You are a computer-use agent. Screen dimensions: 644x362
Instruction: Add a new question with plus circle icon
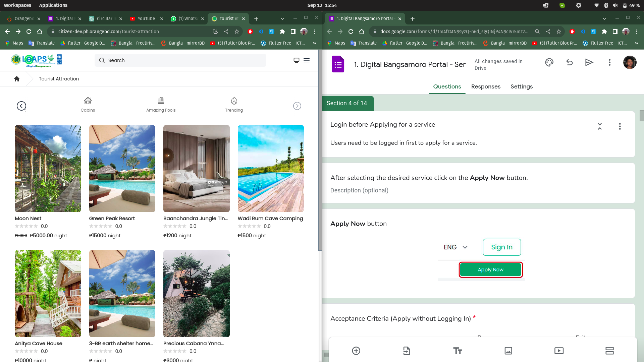[x=356, y=351]
